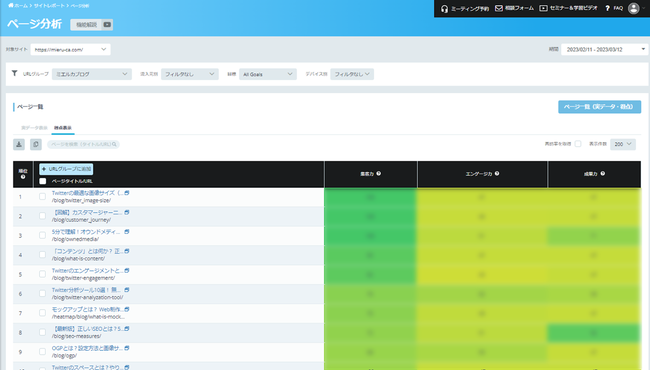Click the download icon above the table
Image resolution: width=650 pixels, height=371 pixels.
pyautogui.click(x=19, y=144)
